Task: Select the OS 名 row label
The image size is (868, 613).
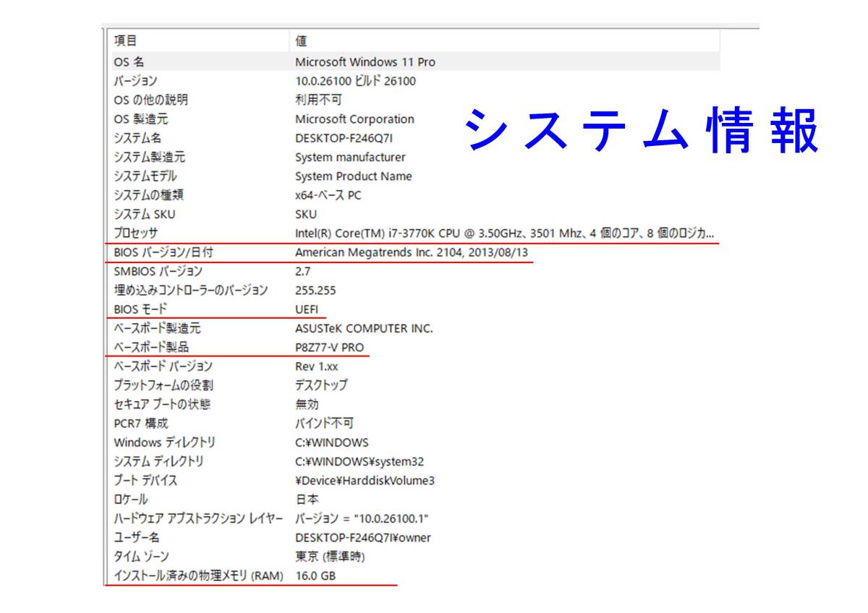Action: point(129,62)
